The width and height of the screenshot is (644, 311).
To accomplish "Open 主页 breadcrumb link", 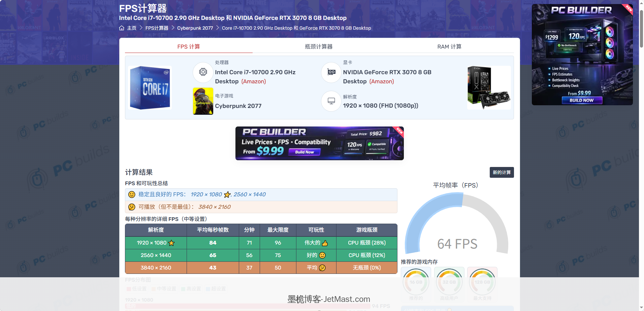I will tap(132, 28).
